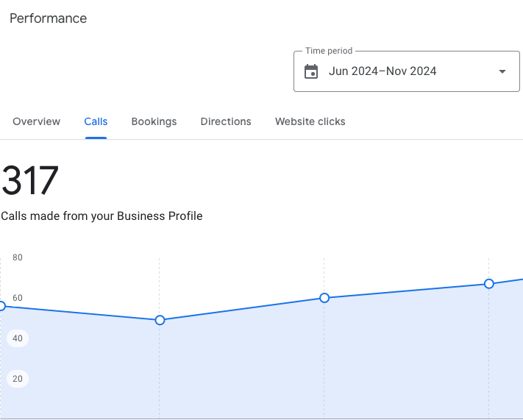Click the calendar icon in Time period field

pyautogui.click(x=311, y=71)
